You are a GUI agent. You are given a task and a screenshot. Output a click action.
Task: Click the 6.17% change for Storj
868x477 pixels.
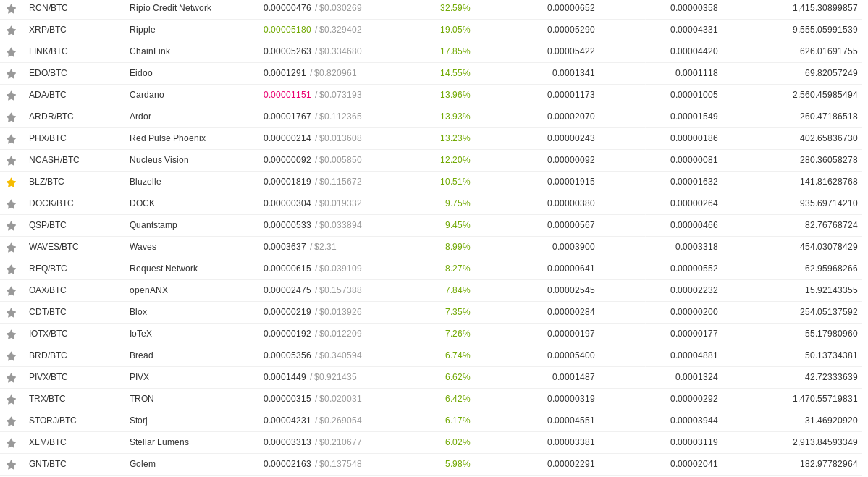pos(458,421)
